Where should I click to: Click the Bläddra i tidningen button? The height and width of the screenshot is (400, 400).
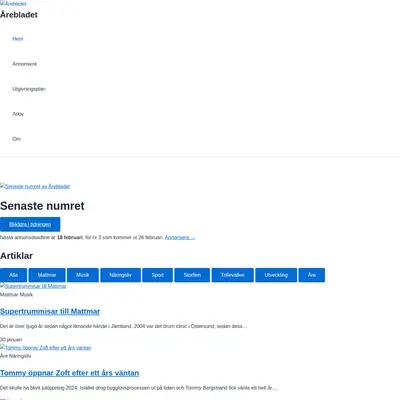(x=30, y=224)
